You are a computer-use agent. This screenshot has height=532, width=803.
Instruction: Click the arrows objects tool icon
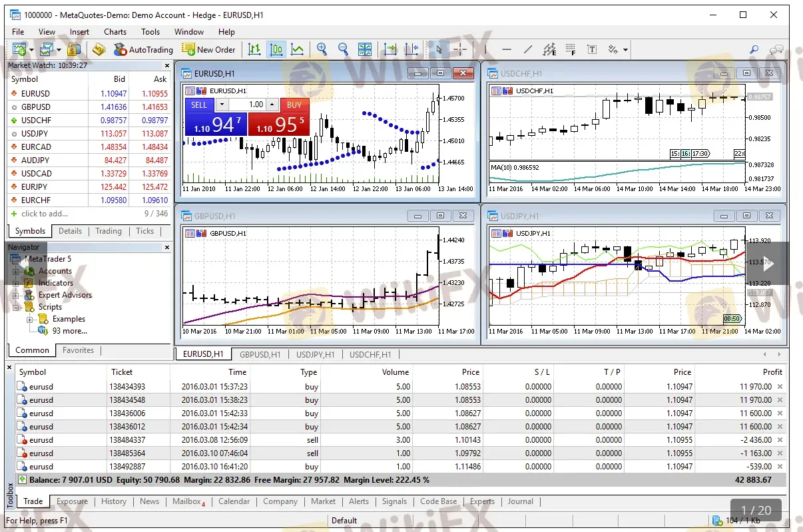coord(613,49)
